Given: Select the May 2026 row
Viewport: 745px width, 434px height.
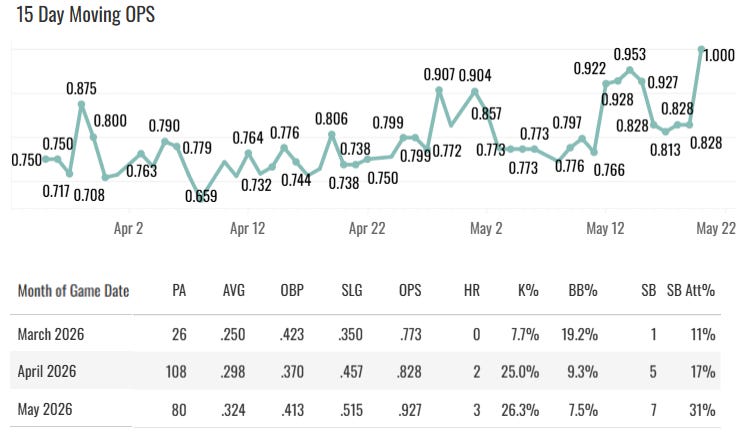Looking at the screenshot, I should 365,409.
